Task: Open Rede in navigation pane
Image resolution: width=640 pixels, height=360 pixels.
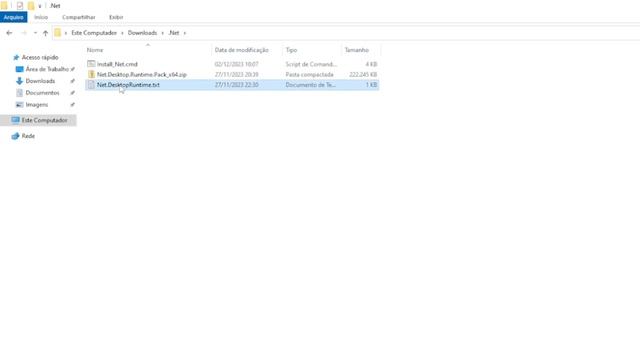Action: 28,136
